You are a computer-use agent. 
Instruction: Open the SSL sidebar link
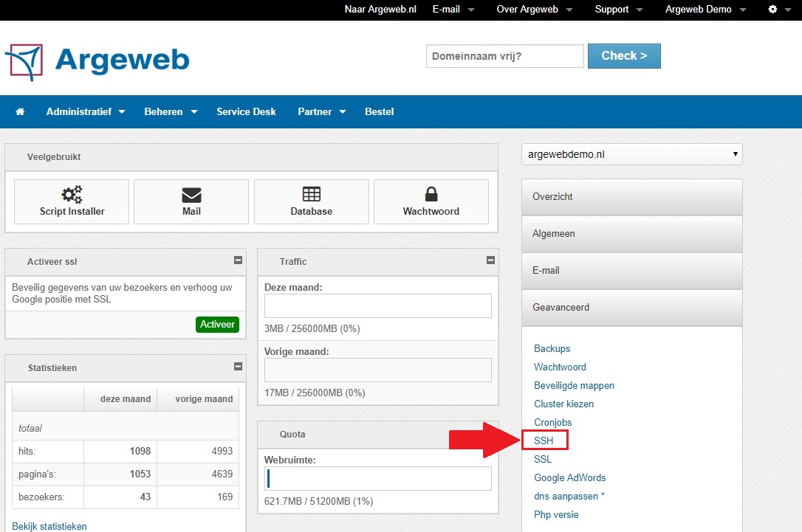[543, 459]
